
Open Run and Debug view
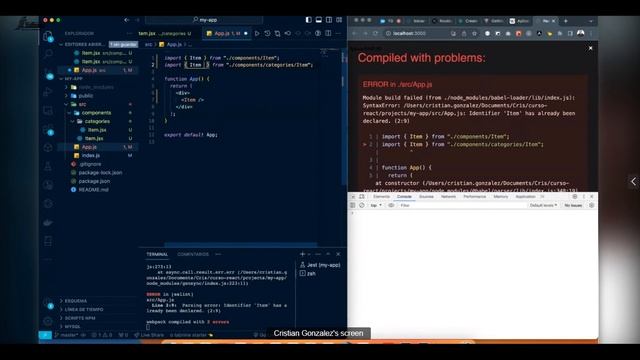[x=48, y=92]
